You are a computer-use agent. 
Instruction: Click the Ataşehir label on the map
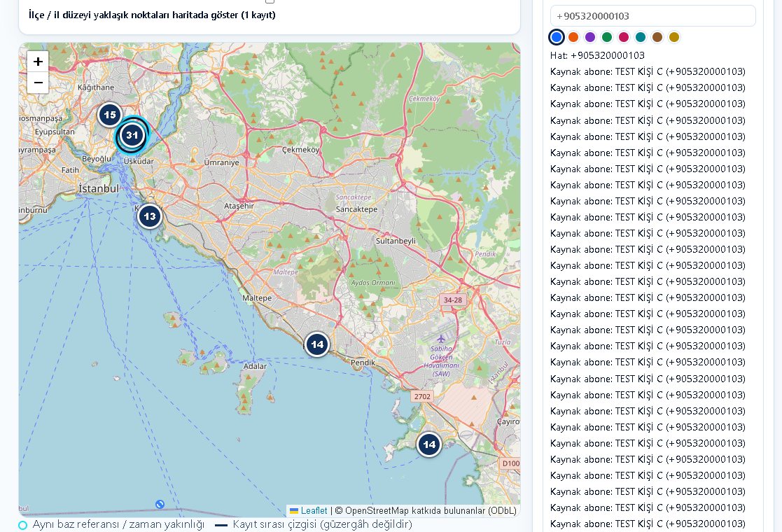239,206
